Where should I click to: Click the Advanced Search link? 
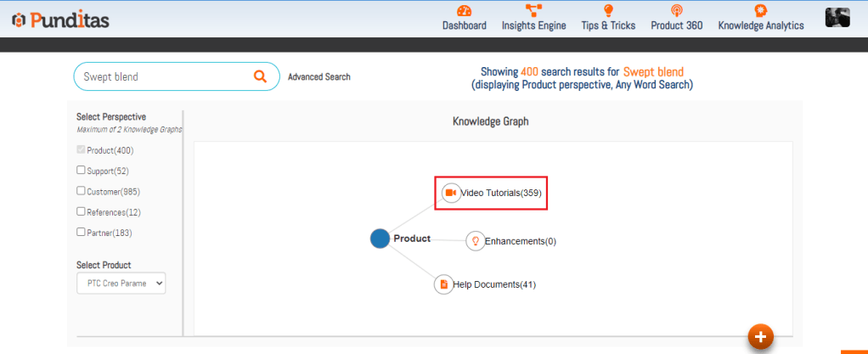(318, 77)
